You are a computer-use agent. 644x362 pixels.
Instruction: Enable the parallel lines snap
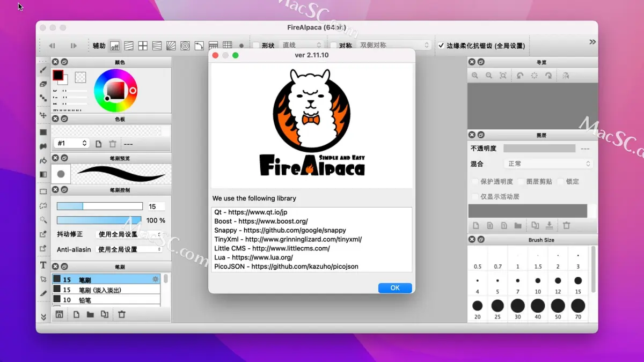[129, 46]
